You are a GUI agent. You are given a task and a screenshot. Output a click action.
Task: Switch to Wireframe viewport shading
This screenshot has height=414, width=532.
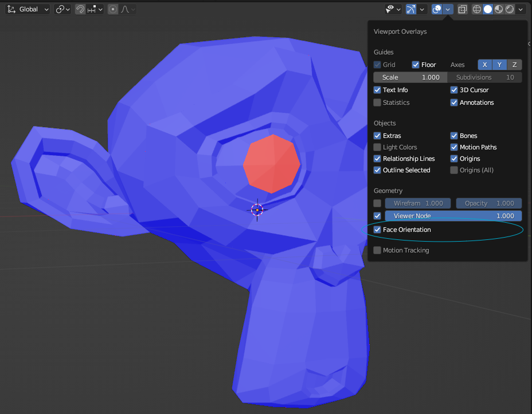[477, 9]
